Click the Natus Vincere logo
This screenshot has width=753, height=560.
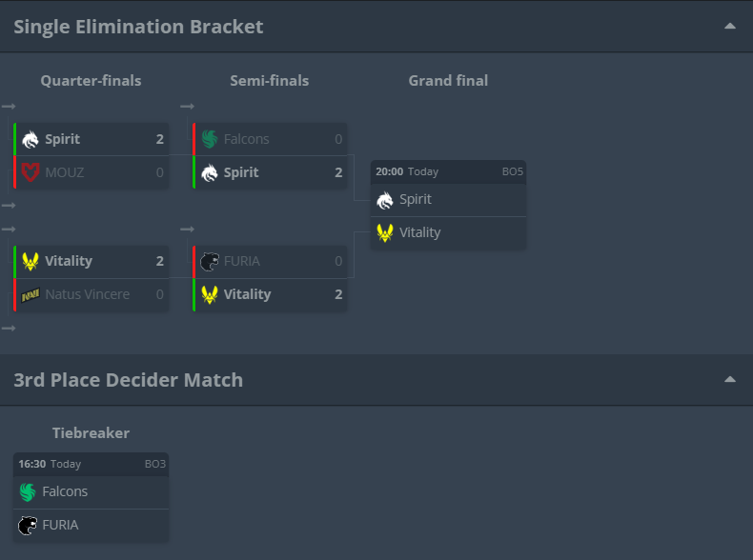[x=31, y=294]
